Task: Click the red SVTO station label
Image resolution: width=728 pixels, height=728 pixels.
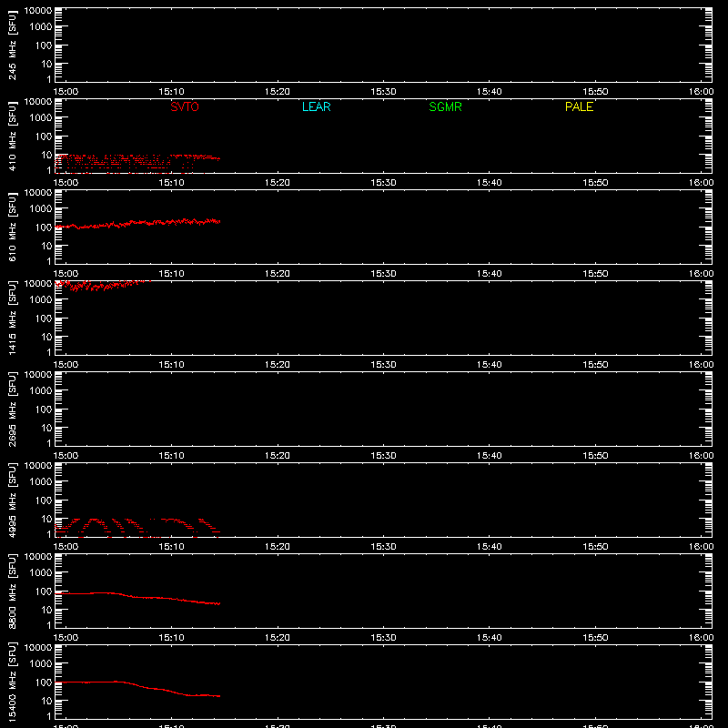Action: coord(185,106)
